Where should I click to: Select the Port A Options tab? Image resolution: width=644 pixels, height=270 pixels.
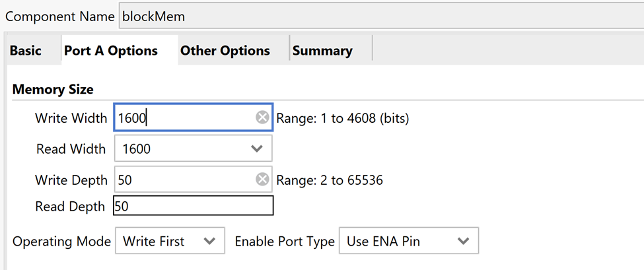point(111,51)
